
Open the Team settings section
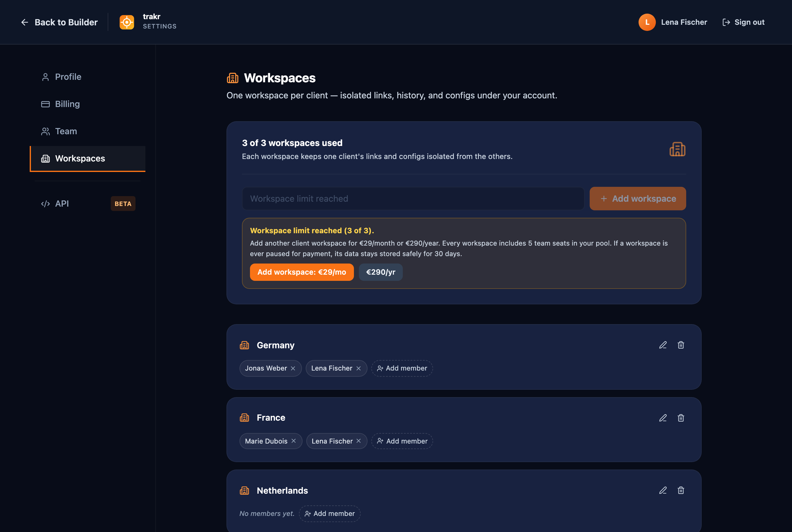[x=88, y=131]
